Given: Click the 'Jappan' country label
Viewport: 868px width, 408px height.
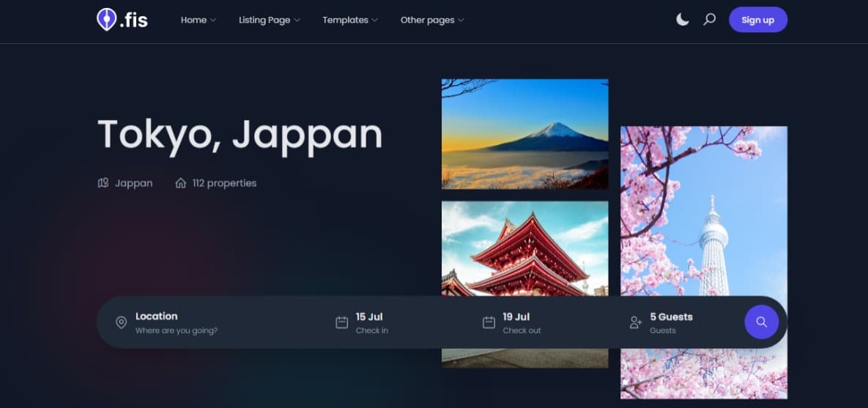Looking at the screenshot, I should pos(133,183).
